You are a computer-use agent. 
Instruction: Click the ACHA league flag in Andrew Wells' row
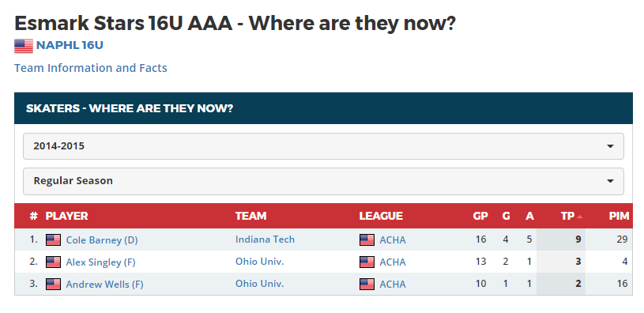pos(367,285)
